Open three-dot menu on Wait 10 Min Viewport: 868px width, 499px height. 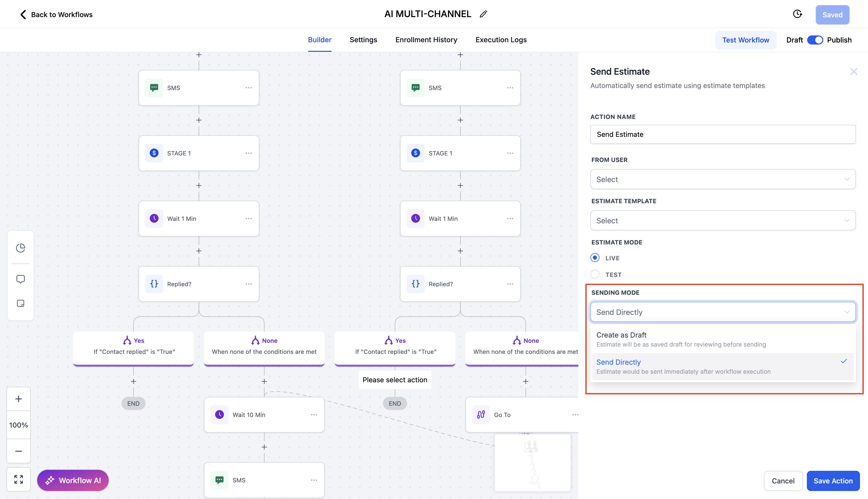click(314, 415)
